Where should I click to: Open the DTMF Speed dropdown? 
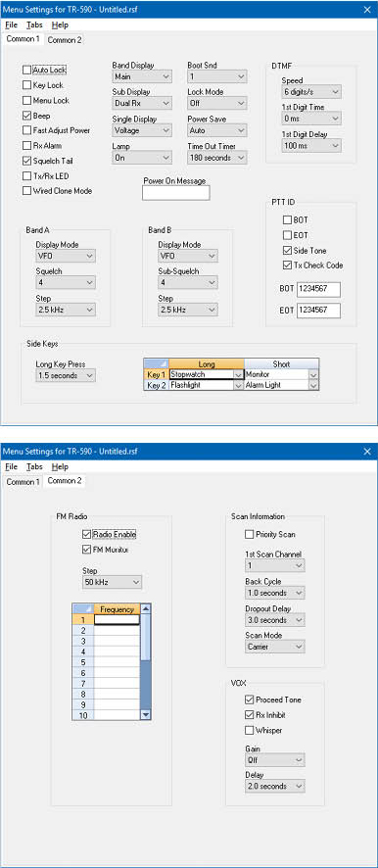click(311, 91)
